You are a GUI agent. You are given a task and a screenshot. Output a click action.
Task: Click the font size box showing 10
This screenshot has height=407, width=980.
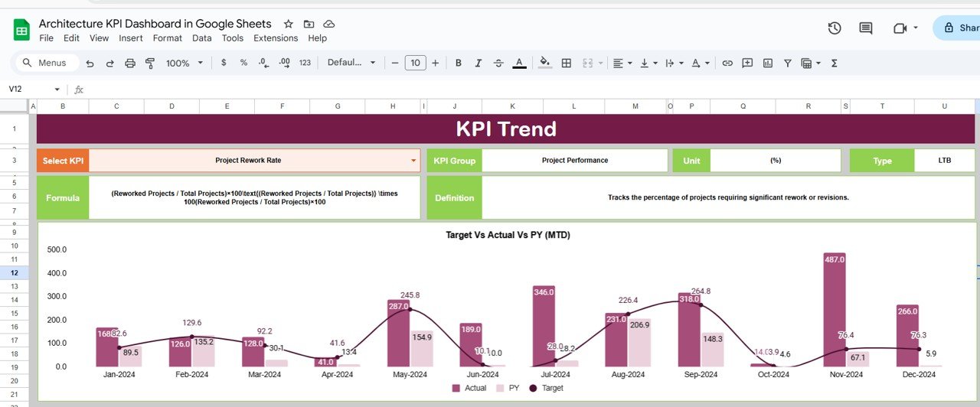[415, 63]
